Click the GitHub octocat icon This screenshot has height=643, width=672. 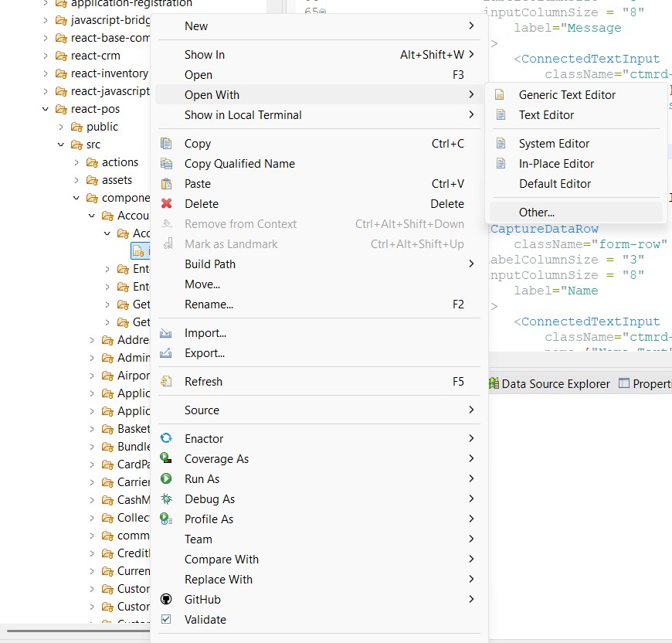tap(166, 599)
